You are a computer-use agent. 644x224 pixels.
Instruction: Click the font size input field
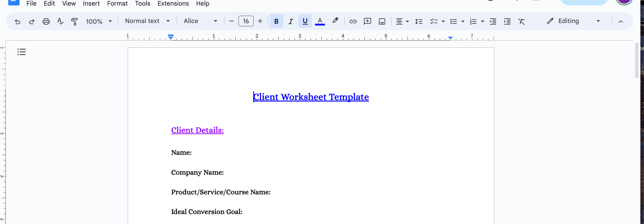[246, 21]
